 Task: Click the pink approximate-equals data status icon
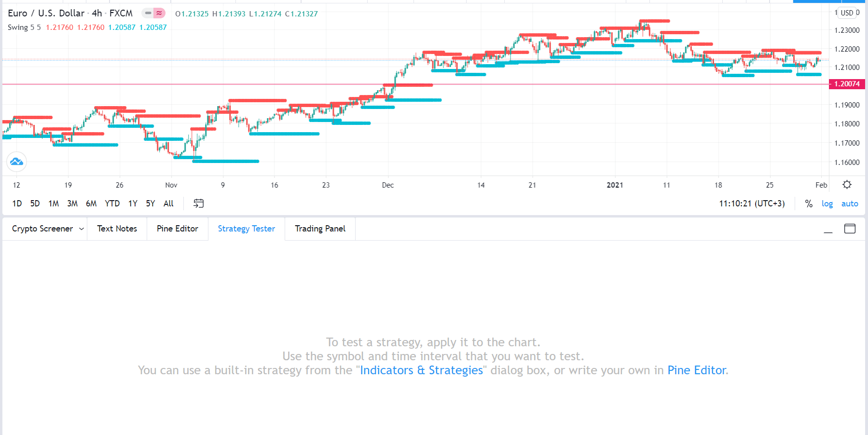coord(159,14)
